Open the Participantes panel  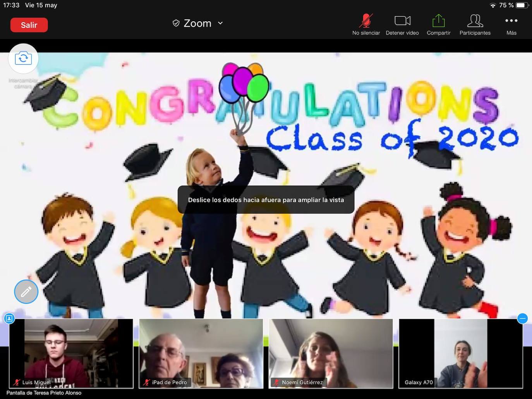[475, 25]
